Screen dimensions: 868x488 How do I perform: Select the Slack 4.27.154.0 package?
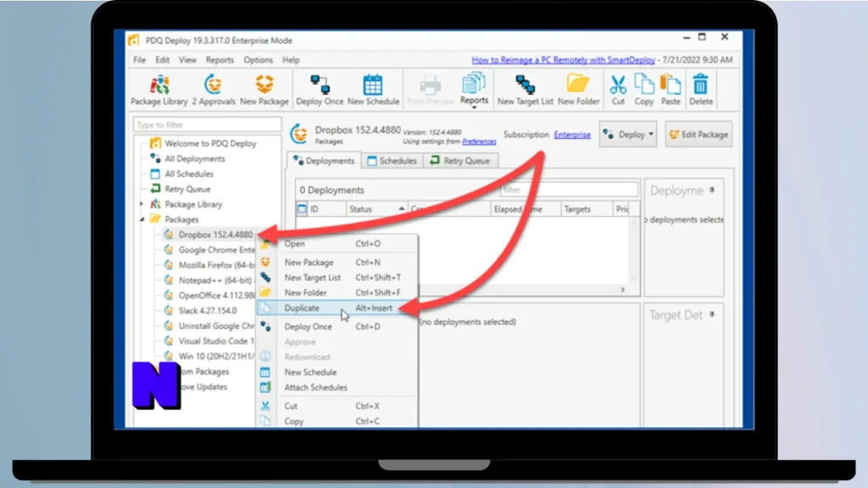click(207, 310)
